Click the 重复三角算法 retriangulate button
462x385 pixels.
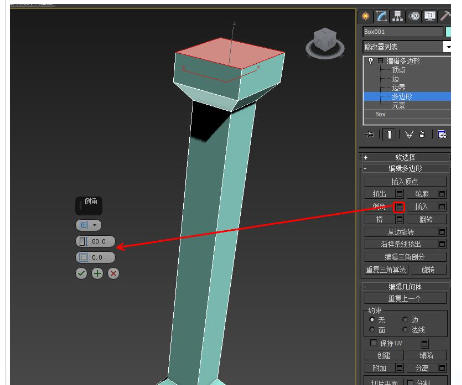point(386,269)
